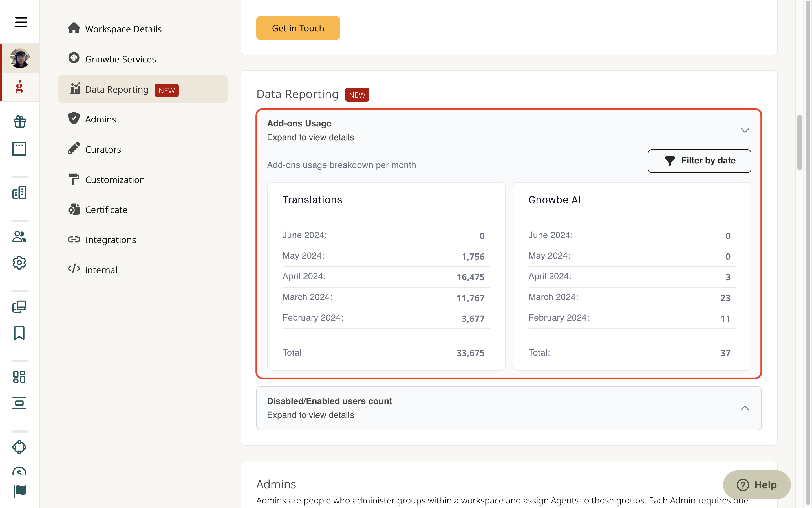Click Gnowbe AI March 2024 value 23
This screenshot has height=508, width=812.
[x=725, y=298]
